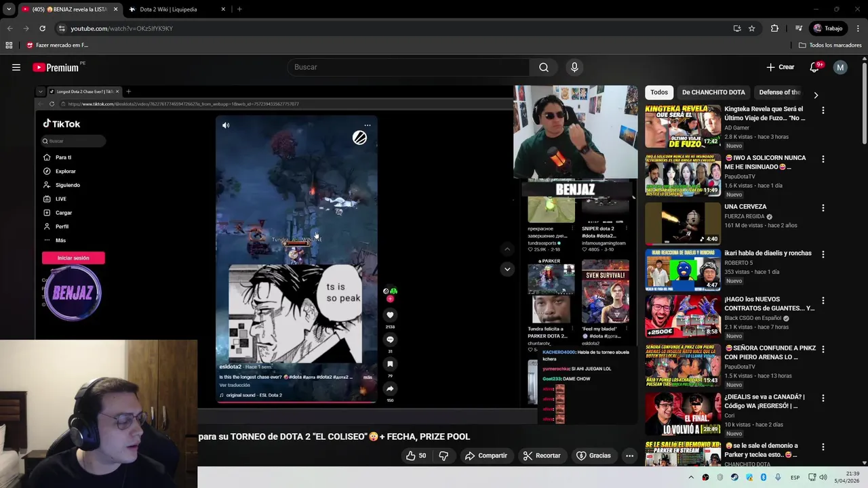Viewport: 868px width, 488px height.
Task: Open ESP input language indicator
Action: tap(795, 477)
